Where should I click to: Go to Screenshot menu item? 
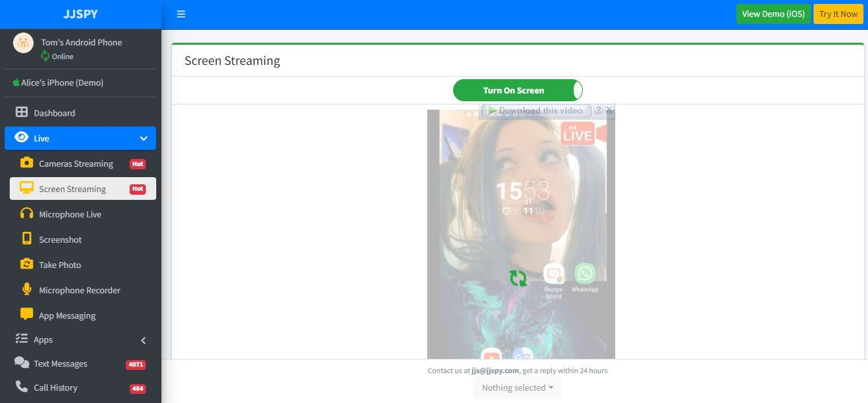83,239
